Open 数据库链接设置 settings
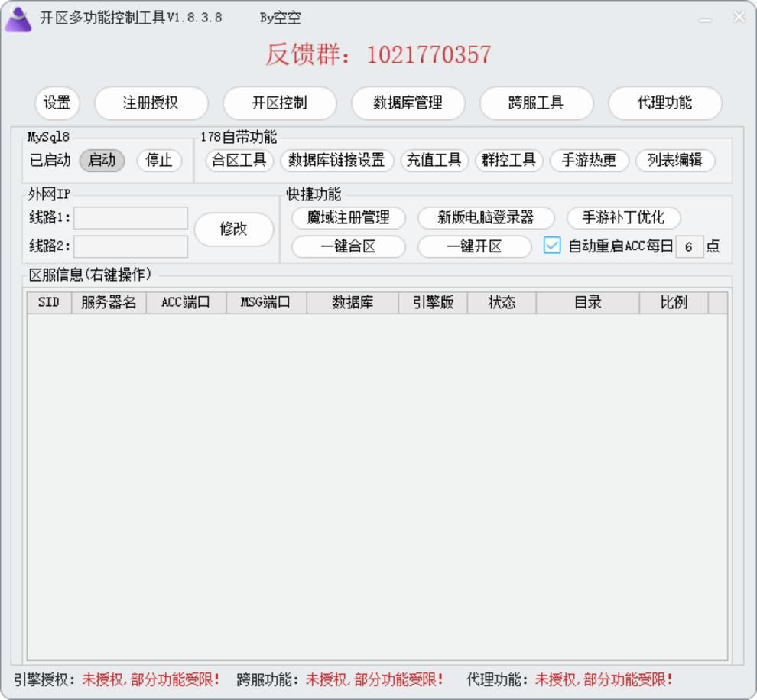Viewport: 757px width, 700px height. (337, 161)
